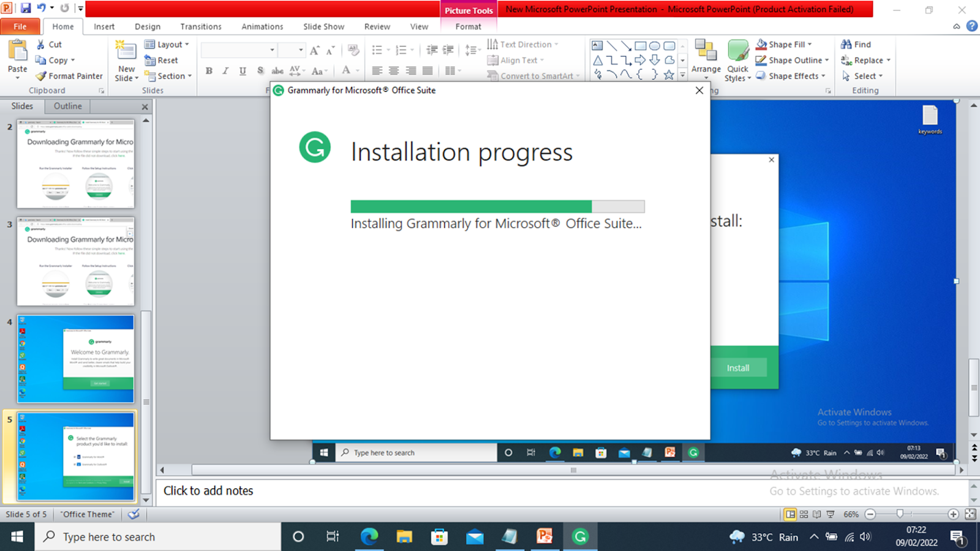Open PowerPoint Help question mark
The width and height of the screenshot is (980, 551).
[972, 26]
